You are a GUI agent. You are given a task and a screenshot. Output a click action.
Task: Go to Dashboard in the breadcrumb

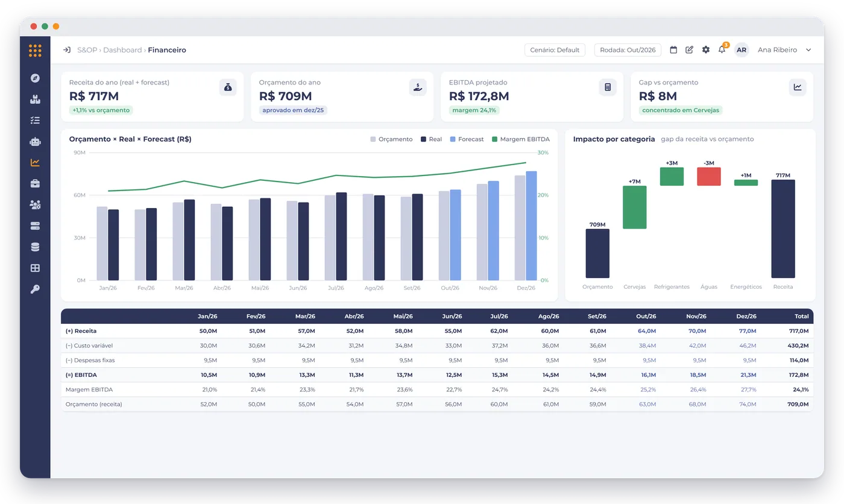click(x=122, y=50)
